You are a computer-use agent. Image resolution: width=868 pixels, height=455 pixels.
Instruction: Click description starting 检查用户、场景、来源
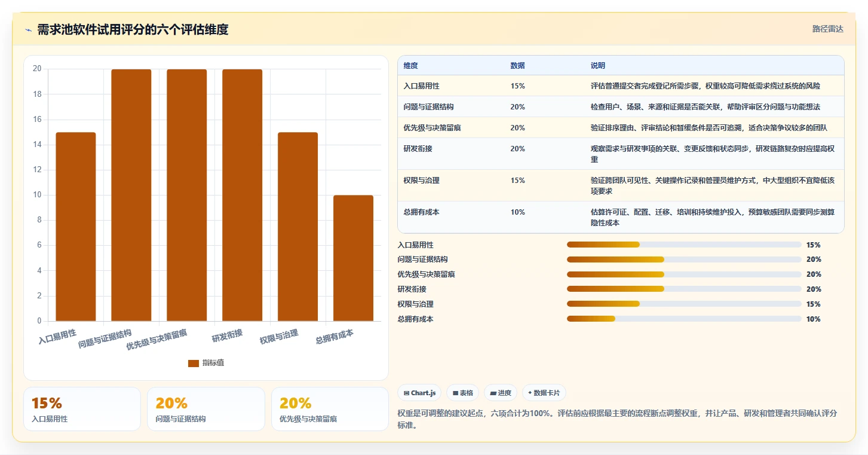point(706,107)
